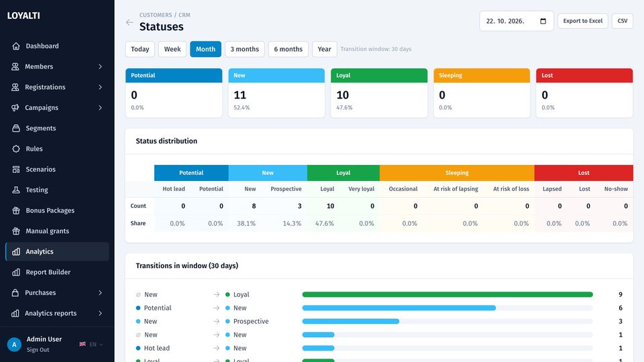The height and width of the screenshot is (362, 644).
Task: Click the Manual grants gift icon
Action: tap(16, 231)
